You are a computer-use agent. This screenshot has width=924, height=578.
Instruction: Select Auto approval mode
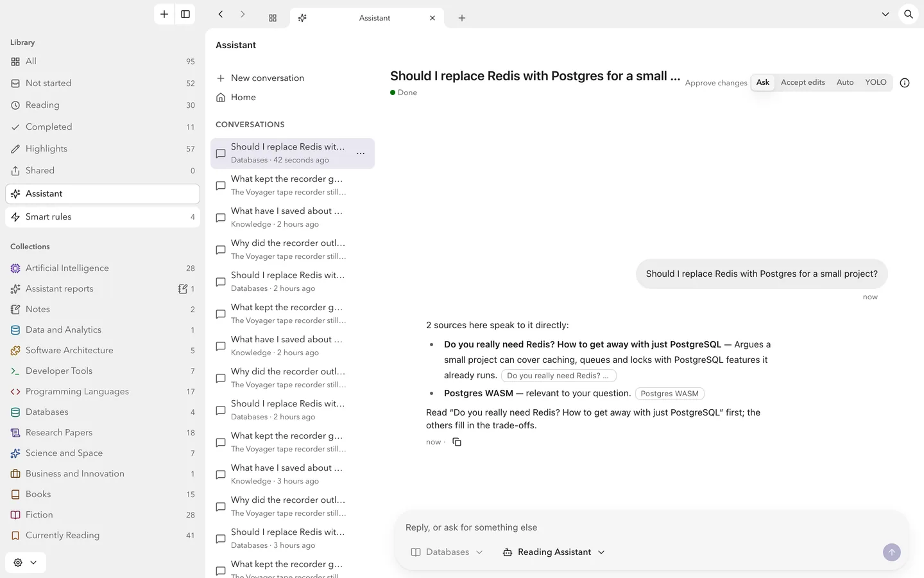845,82
